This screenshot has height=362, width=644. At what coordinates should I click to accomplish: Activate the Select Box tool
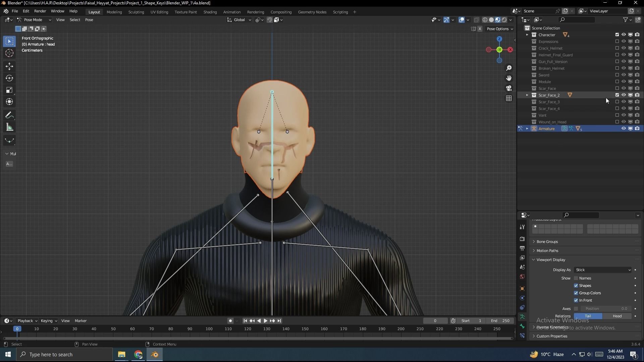point(9,41)
